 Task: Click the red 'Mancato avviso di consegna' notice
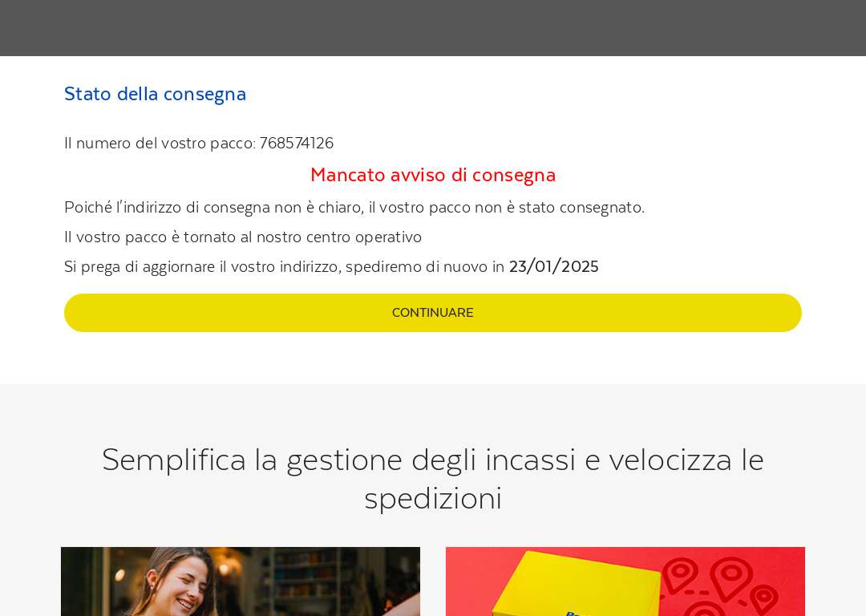coord(433,175)
